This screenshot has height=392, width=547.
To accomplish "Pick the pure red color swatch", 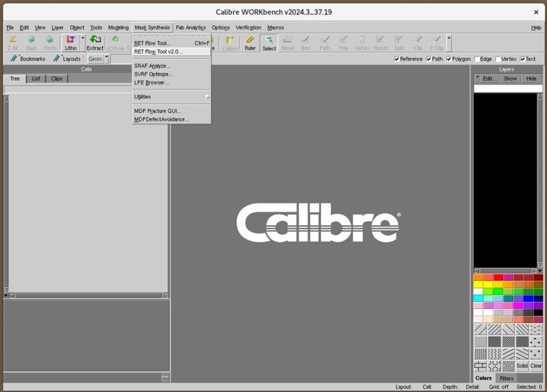I will click(498, 277).
